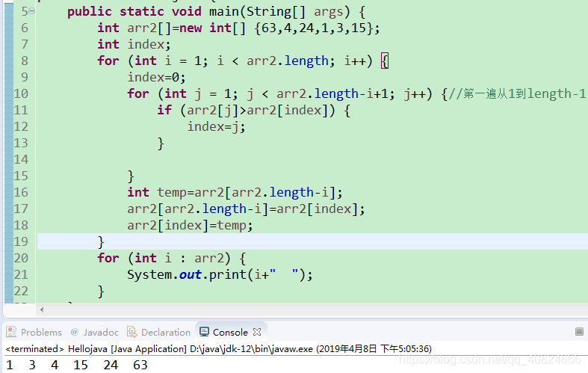Click the Javadoc @ icon
588x373 pixels.
(x=75, y=332)
